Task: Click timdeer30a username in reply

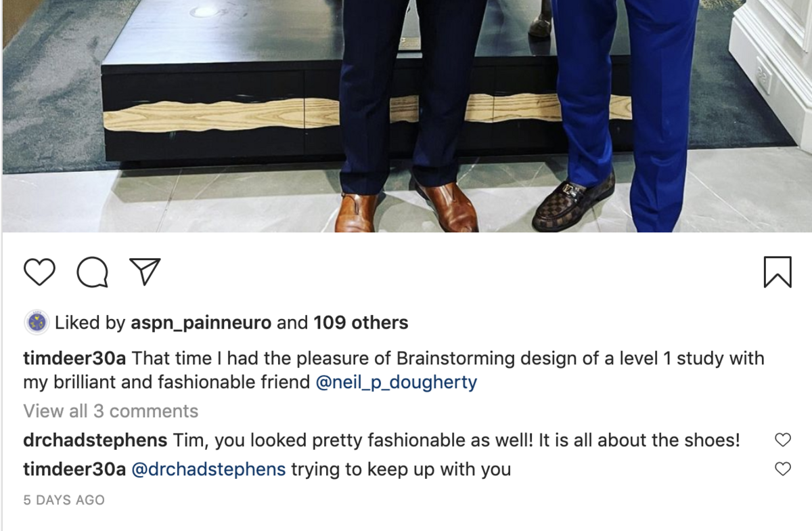Action: coord(74,469)
